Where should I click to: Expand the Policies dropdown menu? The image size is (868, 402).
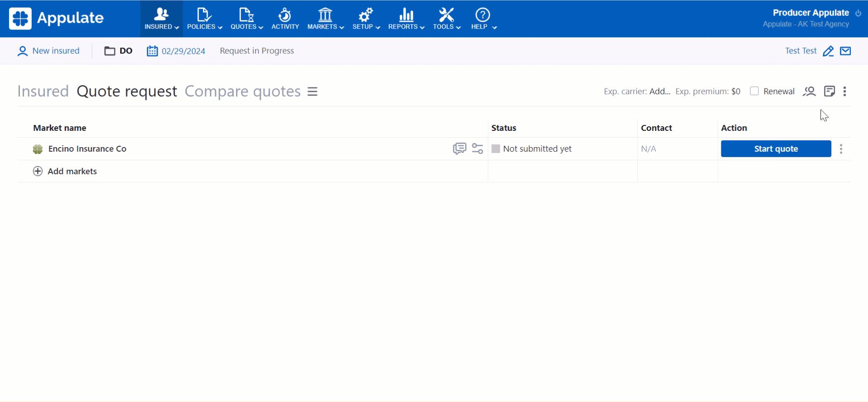(x=204, y=19)
